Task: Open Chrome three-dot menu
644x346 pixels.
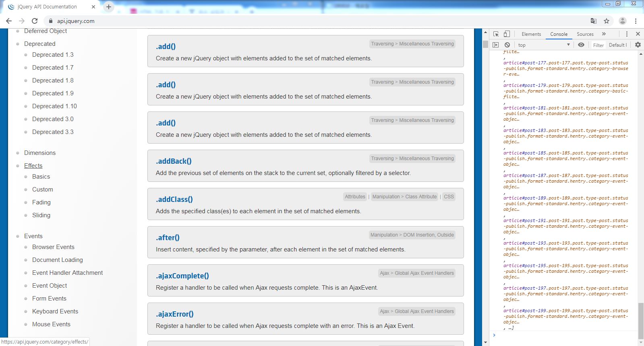Action: (x=636, y=21)
